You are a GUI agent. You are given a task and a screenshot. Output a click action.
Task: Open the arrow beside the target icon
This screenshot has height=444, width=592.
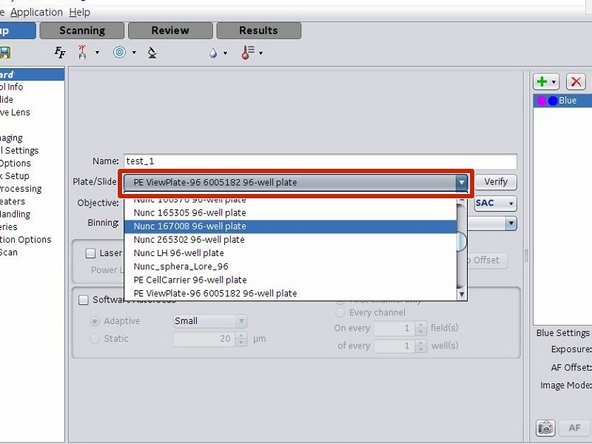(134, 52)
